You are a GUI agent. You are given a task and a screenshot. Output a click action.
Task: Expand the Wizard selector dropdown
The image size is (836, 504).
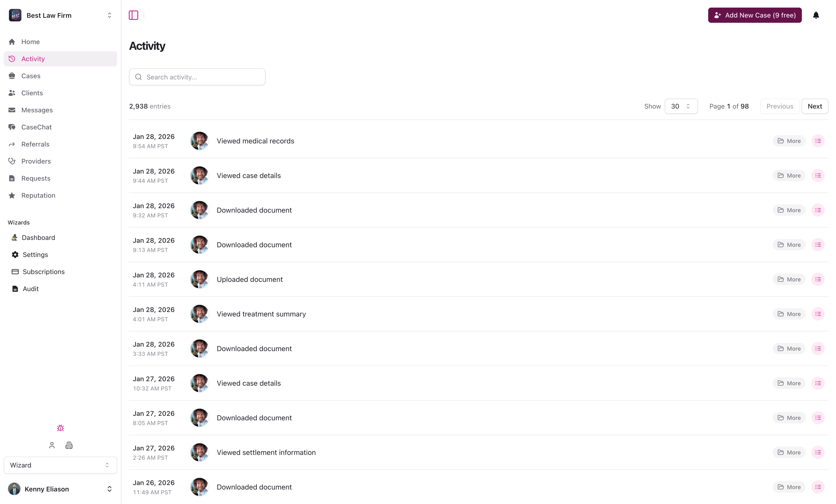(x=60, y=465)
